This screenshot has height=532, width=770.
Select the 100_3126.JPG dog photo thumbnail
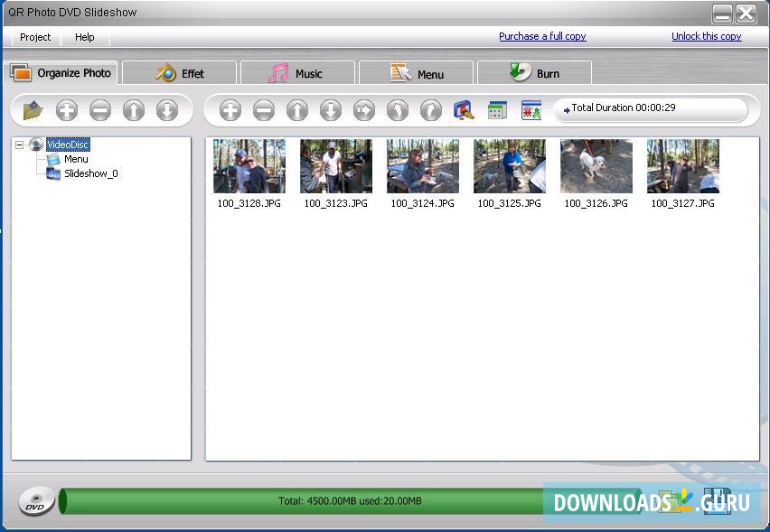click(x=596, y=166)
